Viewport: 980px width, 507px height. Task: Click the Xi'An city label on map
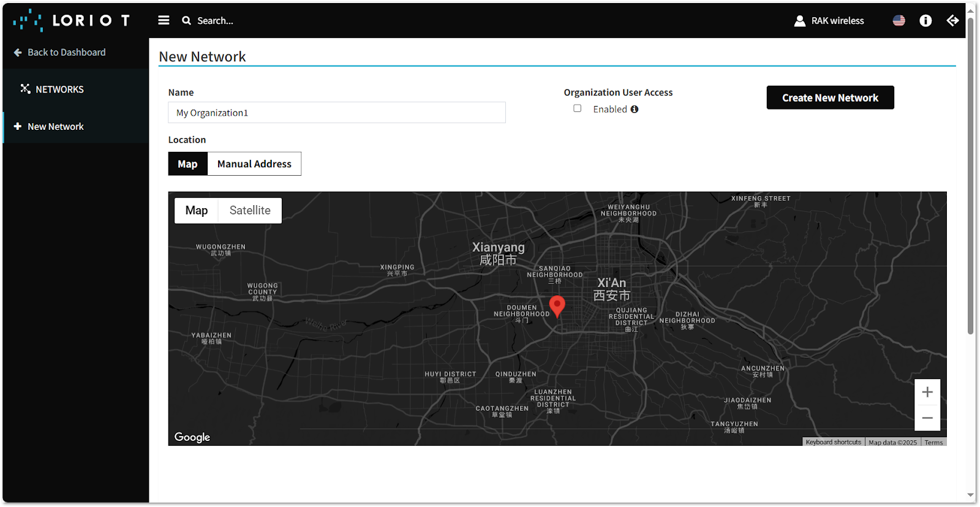point(611,289)
